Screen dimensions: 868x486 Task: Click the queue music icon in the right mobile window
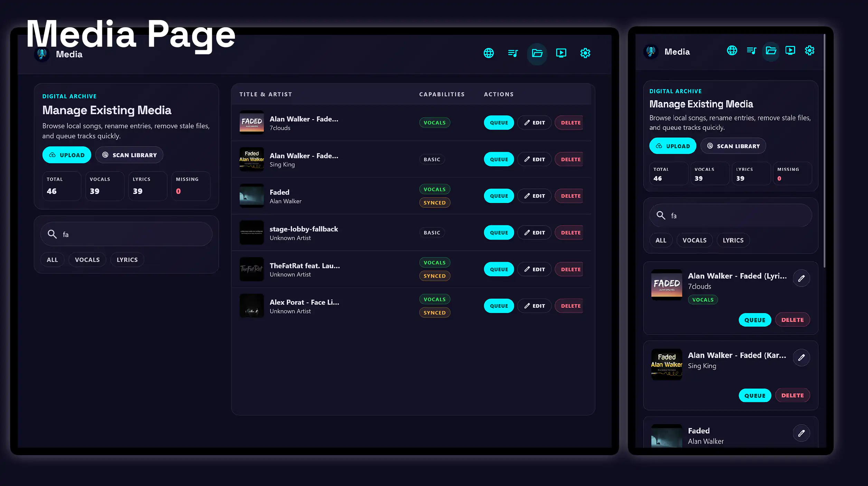pos(751,50)
